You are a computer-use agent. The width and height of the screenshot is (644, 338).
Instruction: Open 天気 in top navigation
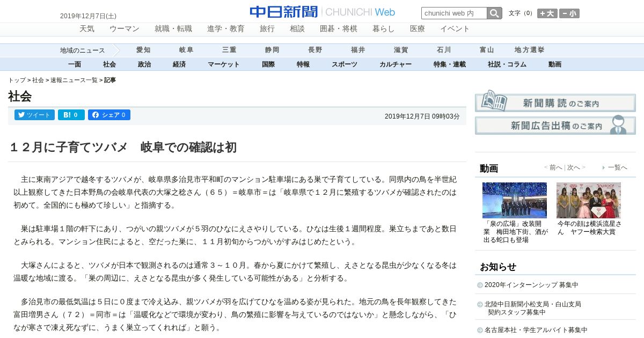point(87,29)
